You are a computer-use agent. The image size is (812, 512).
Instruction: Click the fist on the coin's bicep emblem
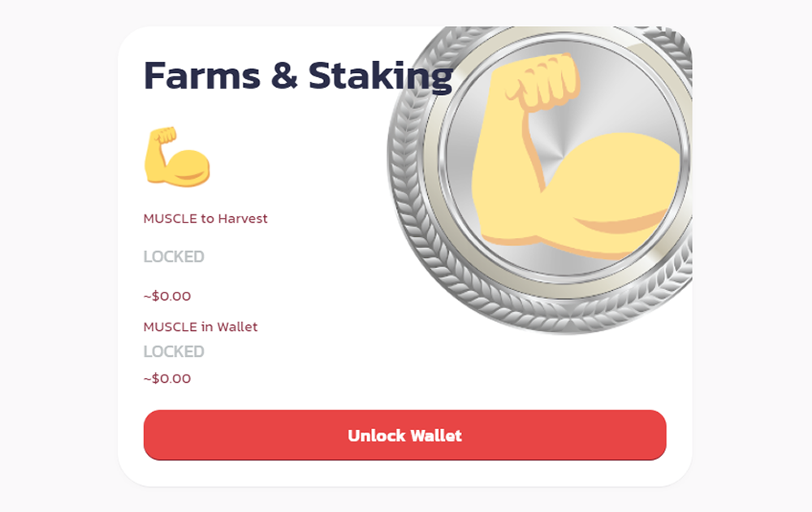544,82
